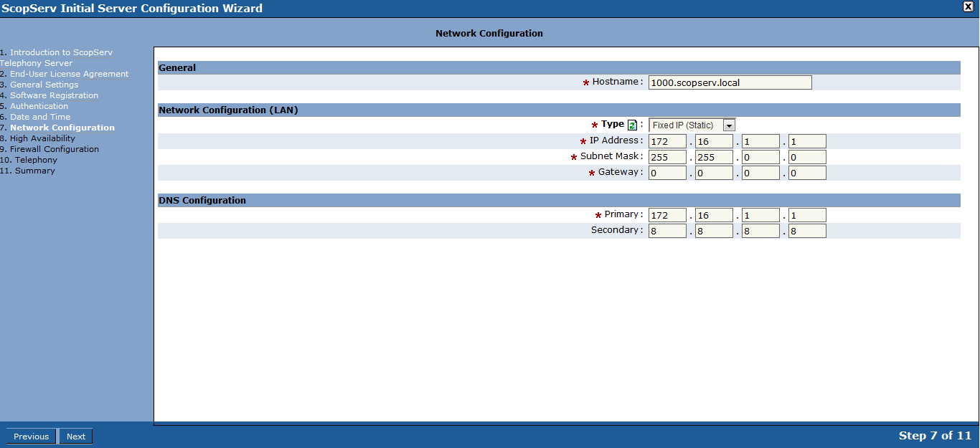This screenshot has height=448, width=980.
Task: Close the configuration wizard with the X
Action: pos(969,6)
